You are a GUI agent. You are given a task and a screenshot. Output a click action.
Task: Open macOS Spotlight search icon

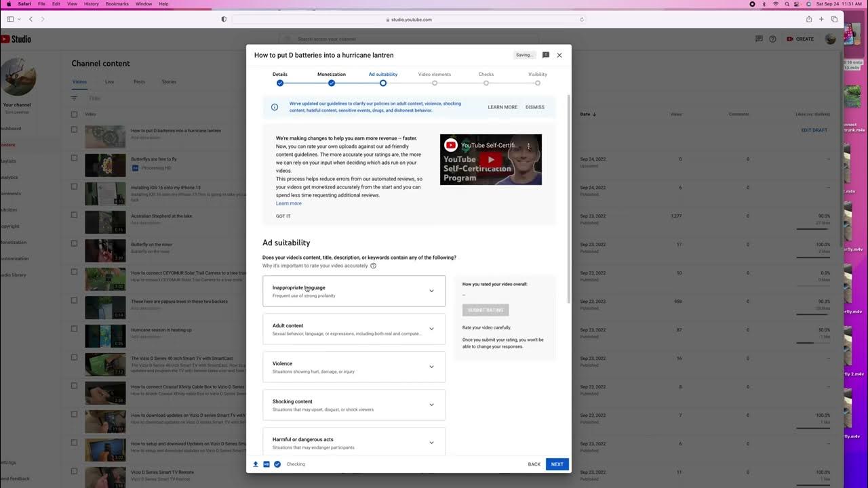coord(787,4)
